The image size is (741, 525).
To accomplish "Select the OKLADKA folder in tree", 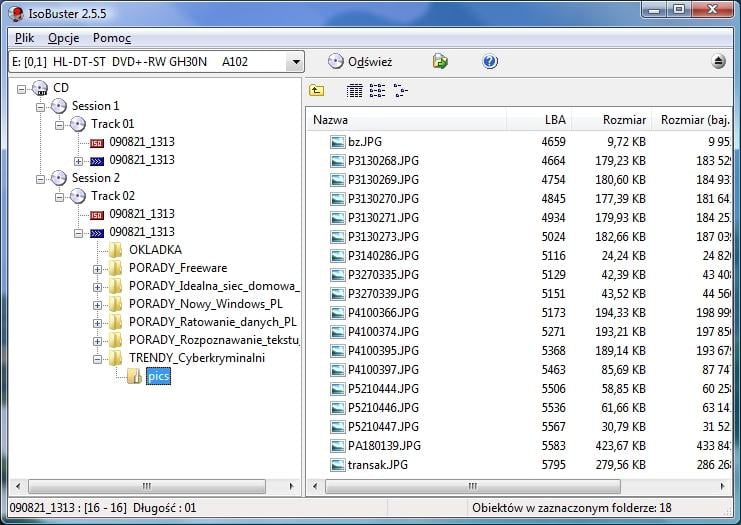I will (154, 250).
